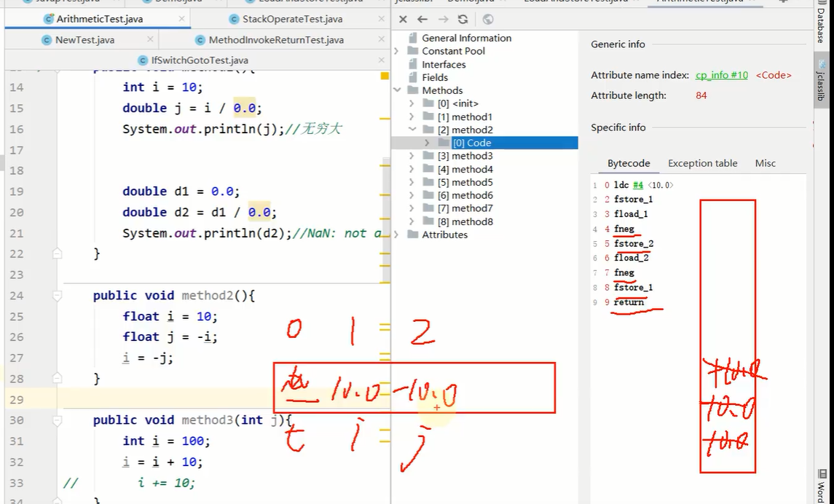Place the cursor on "float j = -i;" line

click(170, 336)
